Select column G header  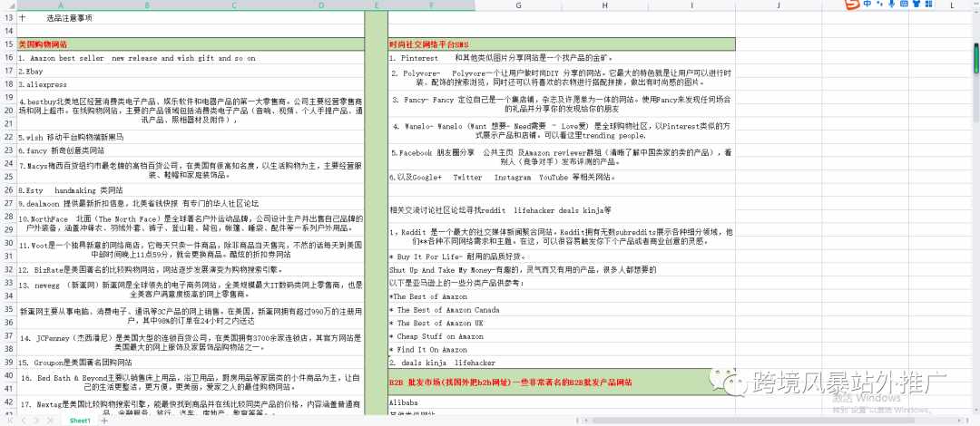519,5
